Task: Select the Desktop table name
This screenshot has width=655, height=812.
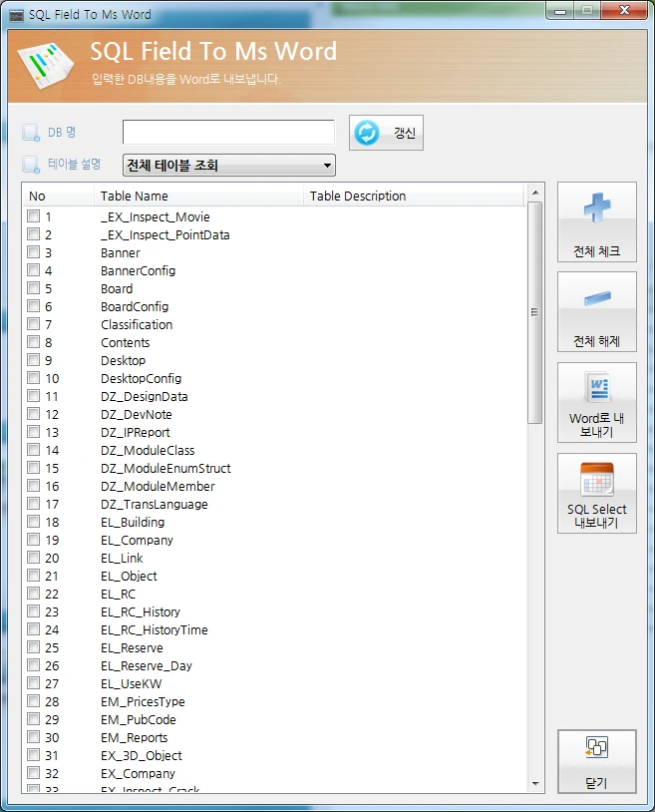Action: 124,360
